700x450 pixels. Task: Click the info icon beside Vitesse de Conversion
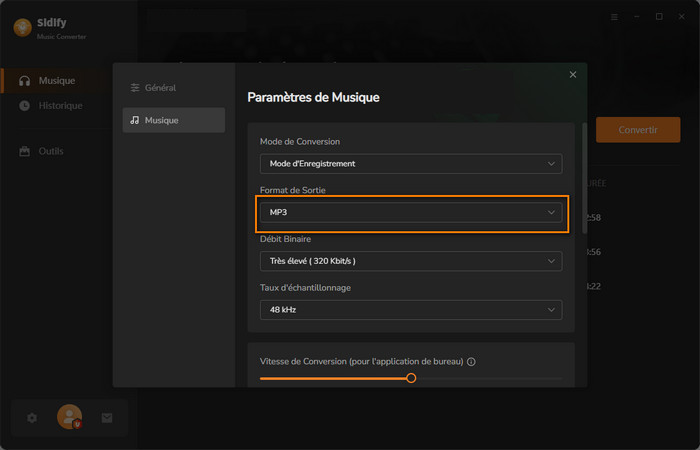tap(471, 362)
